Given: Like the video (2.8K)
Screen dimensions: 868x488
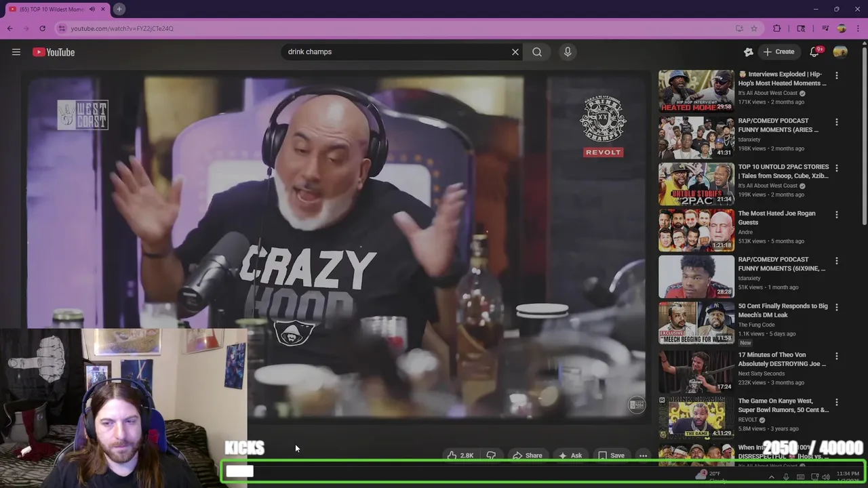Looking at the screenshot, I should pyautogui.click(x=460, y=455).
